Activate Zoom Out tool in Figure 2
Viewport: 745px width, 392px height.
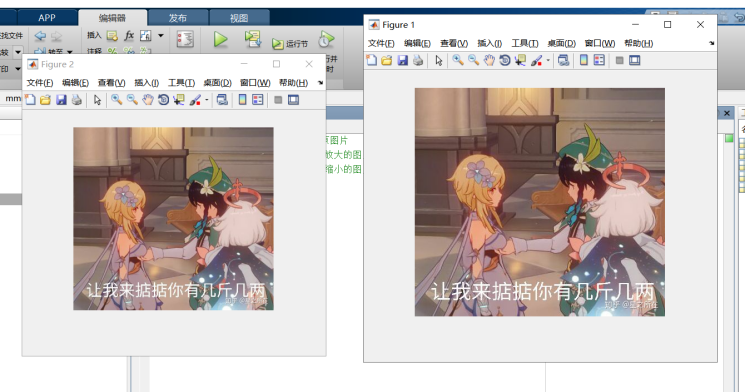click(x=132, y=100)
